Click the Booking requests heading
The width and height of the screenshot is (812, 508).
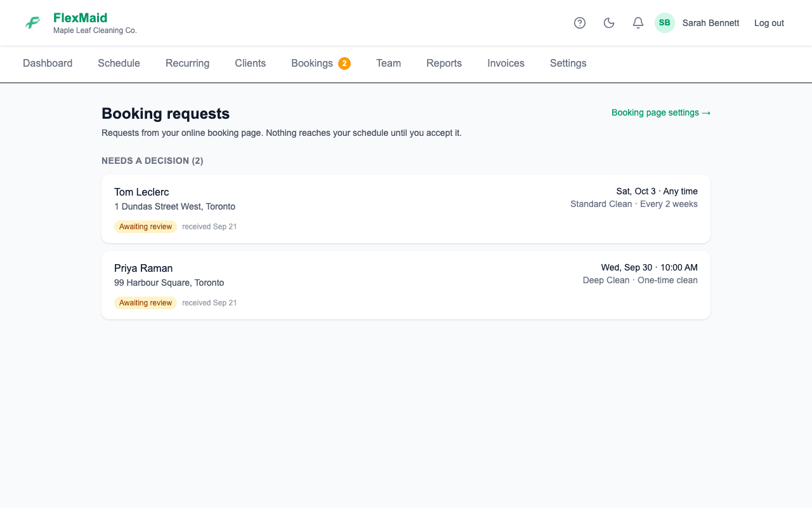(x=166, y=114)
